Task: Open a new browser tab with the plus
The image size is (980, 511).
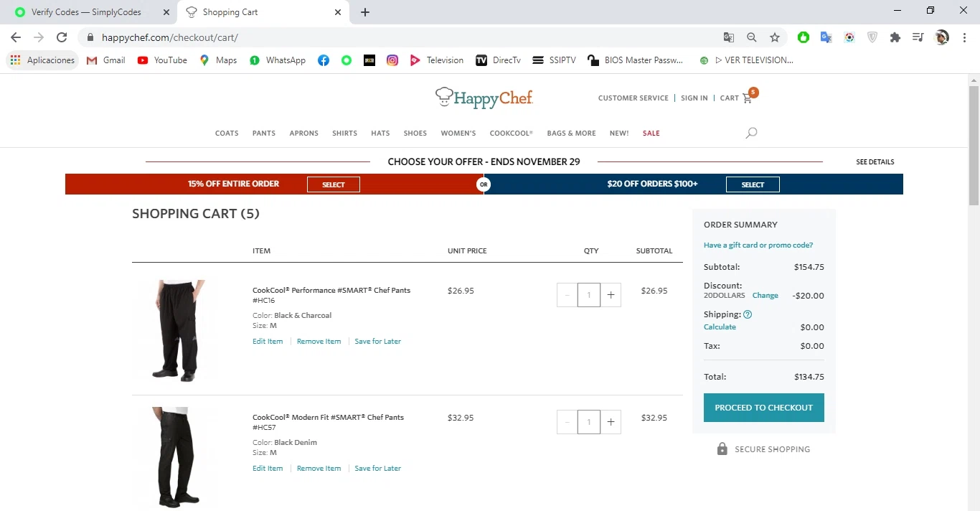Action: click(365, 12)
